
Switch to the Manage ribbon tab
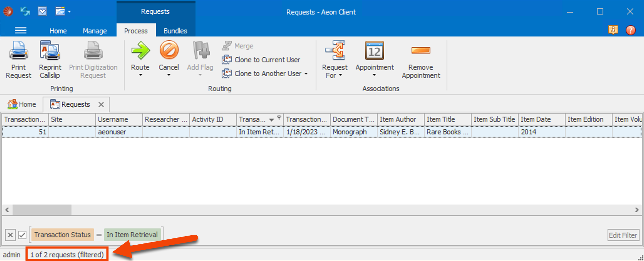pyautogui.click(x=95, y=31)
